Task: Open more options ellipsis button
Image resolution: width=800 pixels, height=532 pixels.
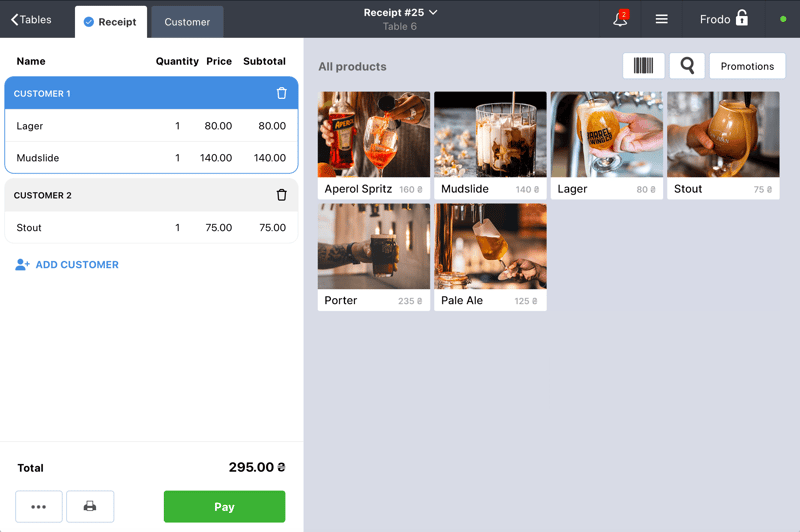Action: 39,506
